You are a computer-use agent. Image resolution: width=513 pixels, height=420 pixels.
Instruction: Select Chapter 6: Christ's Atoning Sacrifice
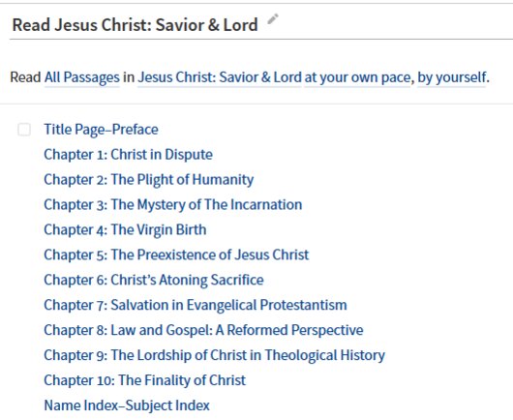(x=154, y=280)
